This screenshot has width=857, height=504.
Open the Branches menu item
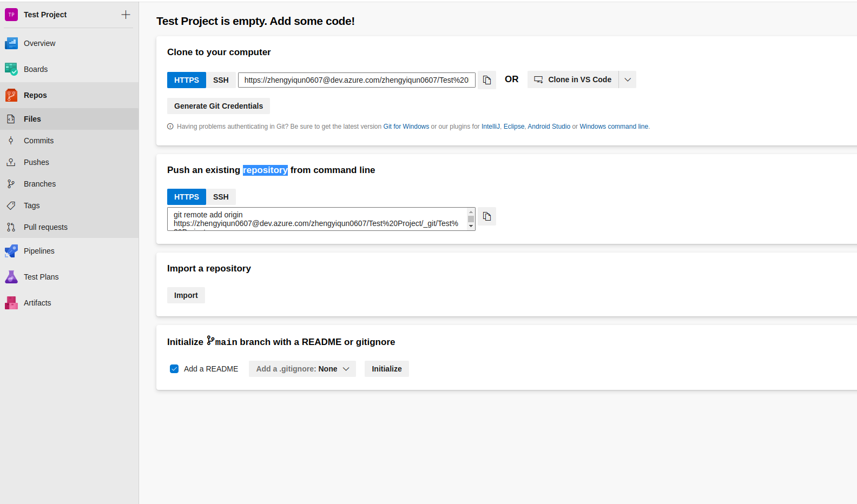click(69, 184)
